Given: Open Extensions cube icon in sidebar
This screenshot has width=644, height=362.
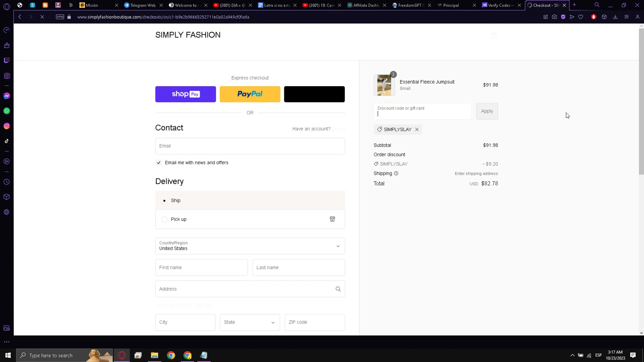Looking at the screenshot, I should 6,197.
